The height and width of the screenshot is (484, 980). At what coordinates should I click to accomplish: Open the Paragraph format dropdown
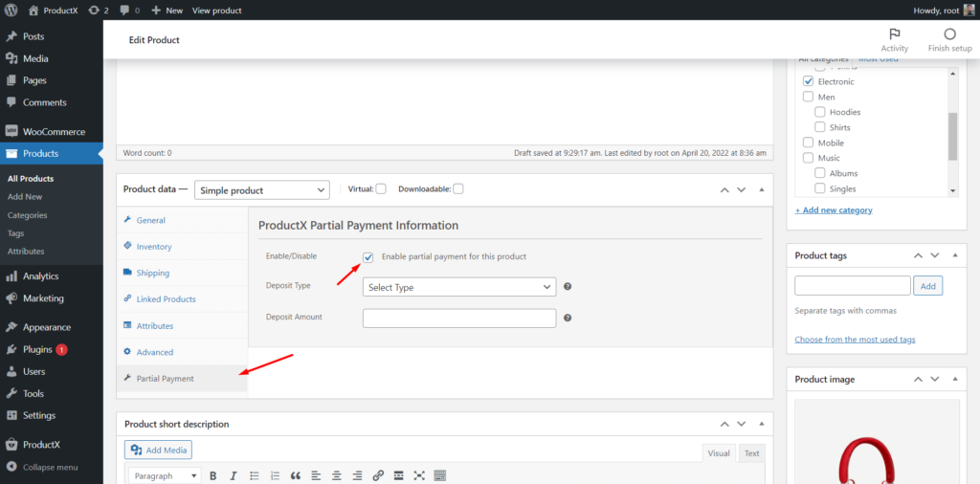tap(165, 476)
